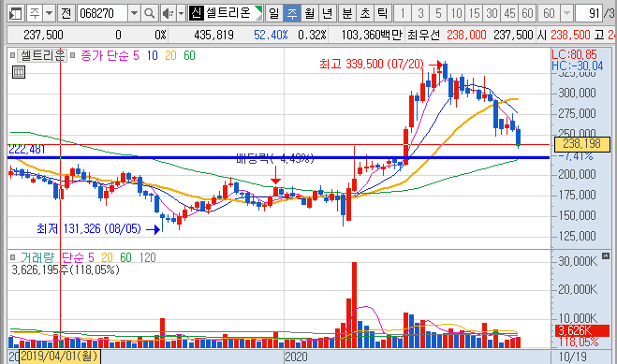Click the 2019/04/01(월) date label
Screen dimensions: 617x364
pos(59,357)
